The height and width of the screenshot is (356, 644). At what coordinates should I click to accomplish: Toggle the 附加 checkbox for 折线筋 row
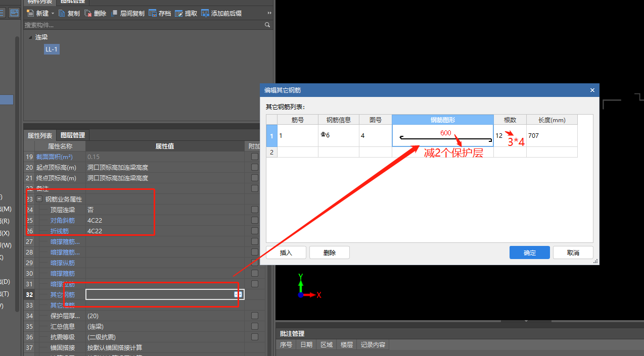[x=255, y=231]
